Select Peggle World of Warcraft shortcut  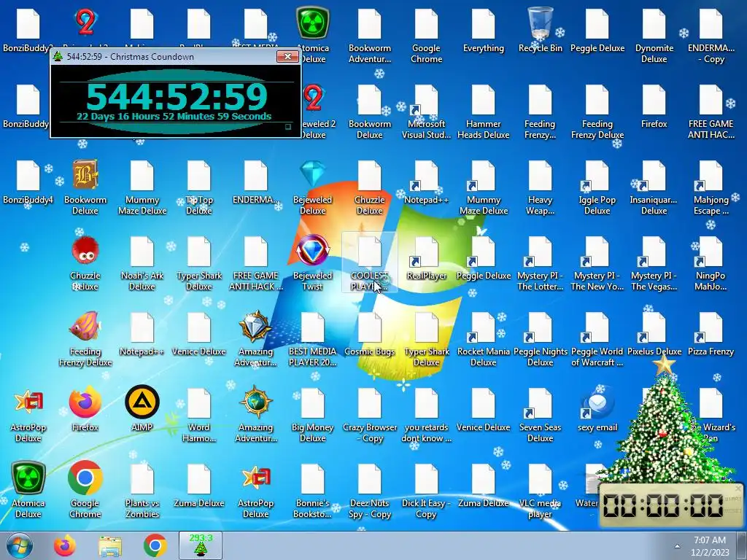coord(597,339)
